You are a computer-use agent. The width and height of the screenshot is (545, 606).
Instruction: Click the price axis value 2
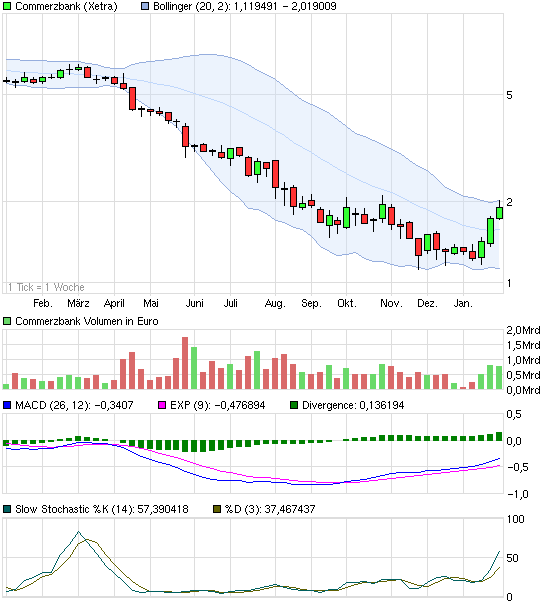[509, 202]
